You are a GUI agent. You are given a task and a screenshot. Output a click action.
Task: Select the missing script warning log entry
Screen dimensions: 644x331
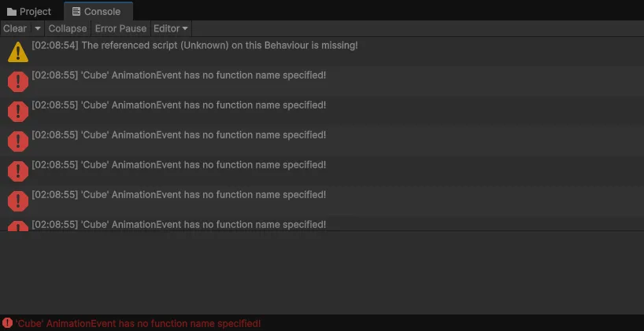[x=194, y=46]
